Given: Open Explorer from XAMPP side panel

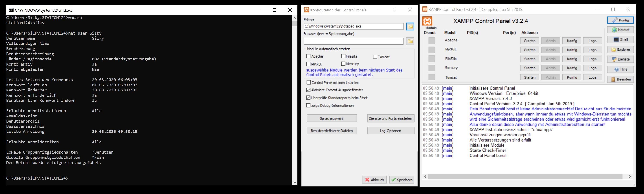Looking at the screenshot, I should pos(620,50).
